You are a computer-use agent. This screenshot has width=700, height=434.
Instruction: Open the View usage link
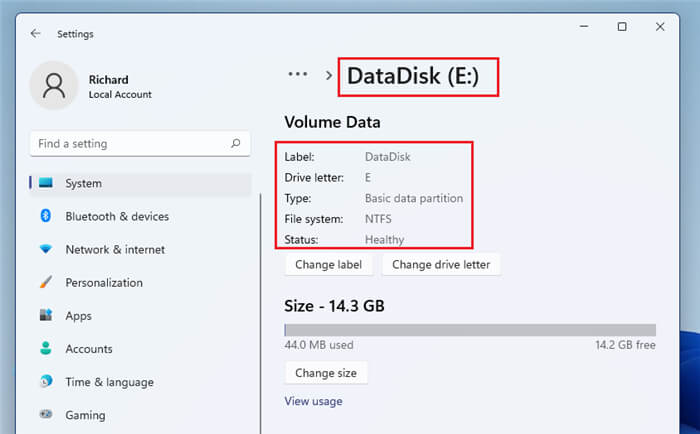[x=313, y=401]
